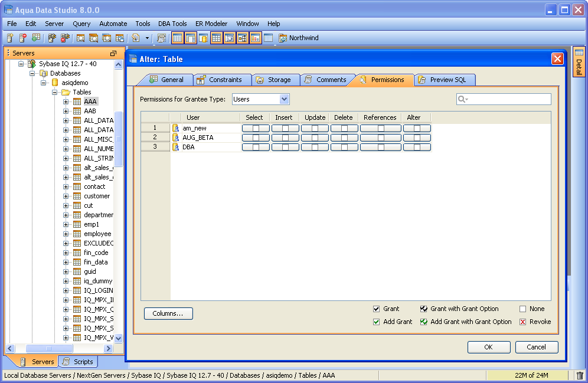
Task: Toggle Alter permission for am_new
Action: pos(417,128)
